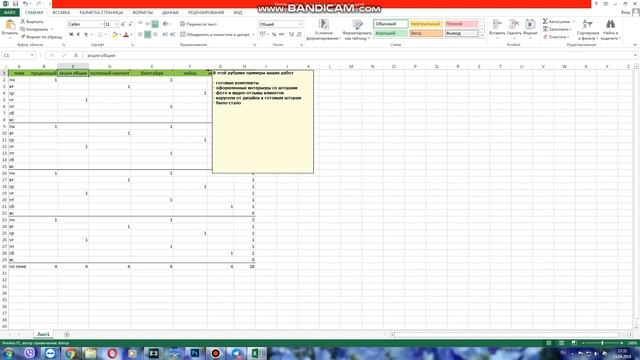This screenshot has height=360, width=640.
Task: Toggle Bold formatting (Ж)
Action: (x=71, y=35)
